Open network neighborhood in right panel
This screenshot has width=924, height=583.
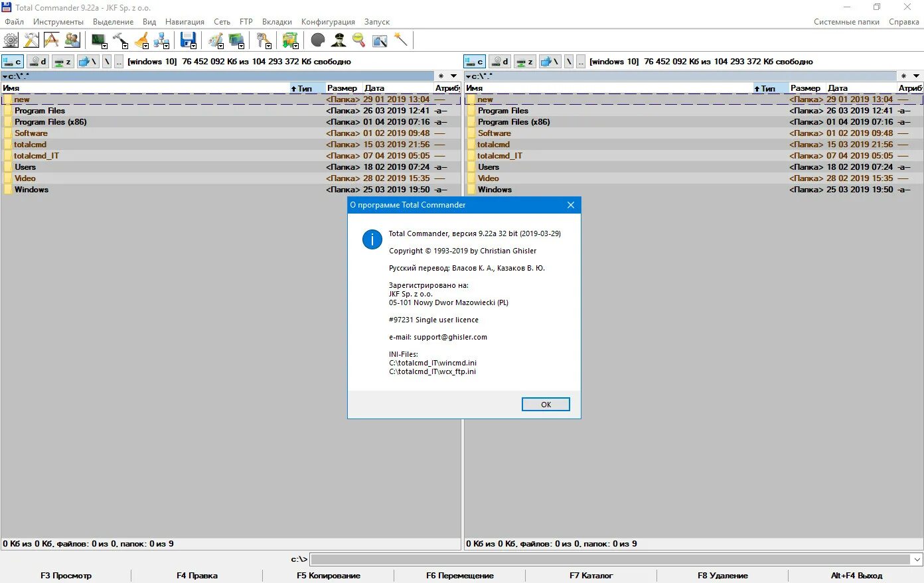550,62
